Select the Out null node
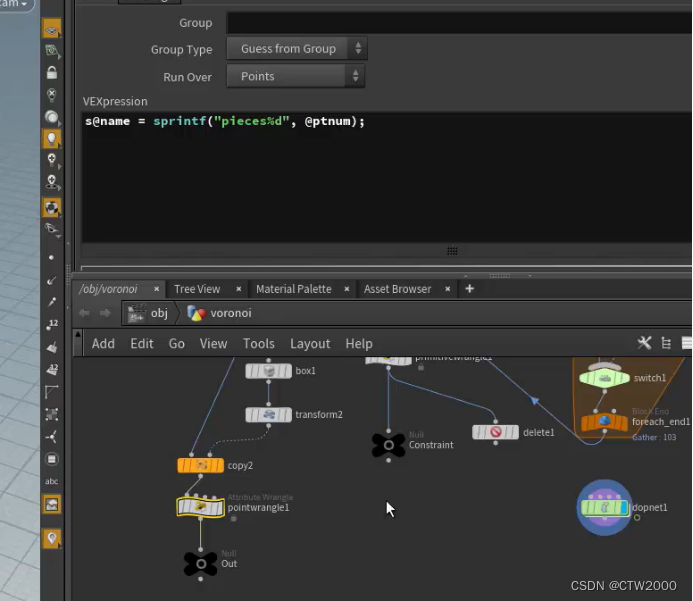 pyautogui.click(x=201, y=564)
